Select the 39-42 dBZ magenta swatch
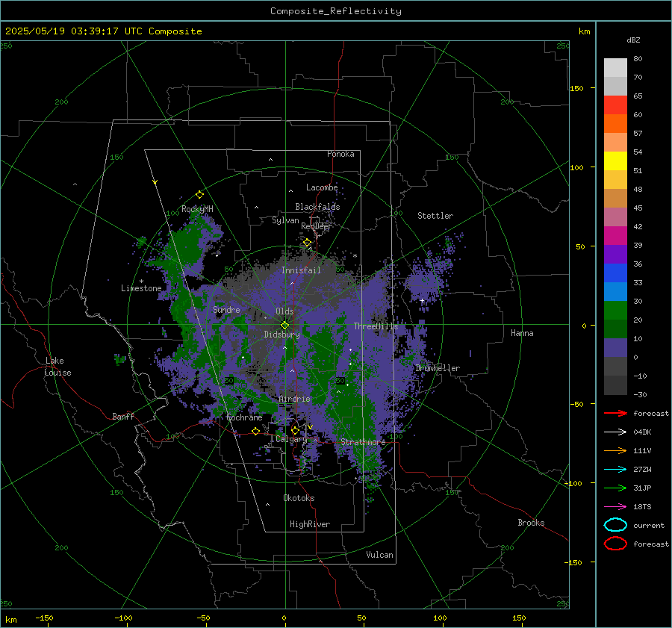The height and width of the screenshot is (628, 672). click(615, 236)
